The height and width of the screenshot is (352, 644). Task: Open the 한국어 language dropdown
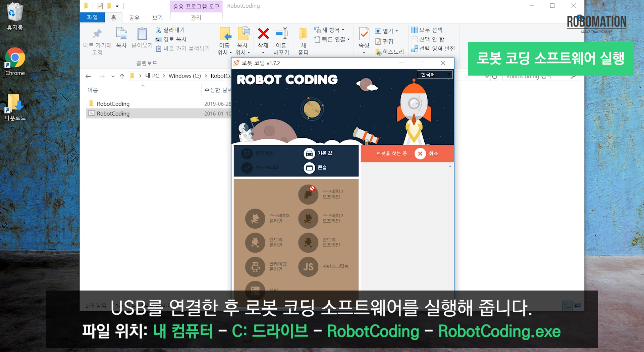click(x=434, y=75)
